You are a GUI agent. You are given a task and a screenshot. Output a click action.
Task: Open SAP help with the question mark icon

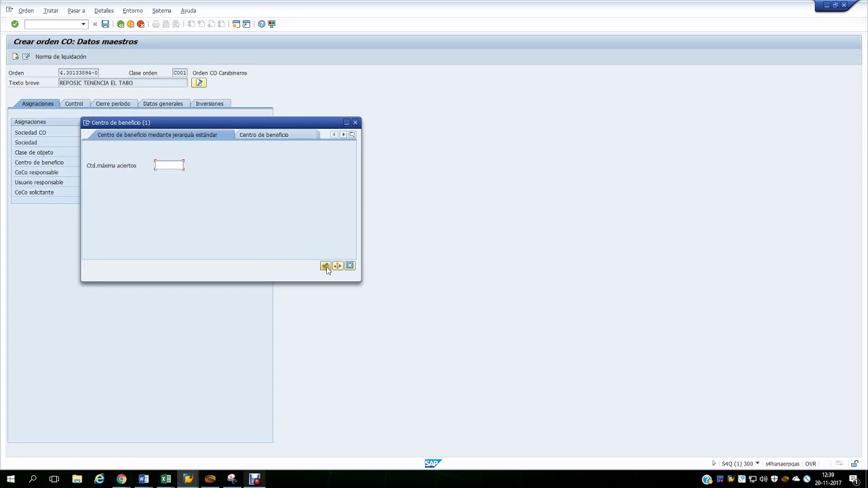pos(262,24)
